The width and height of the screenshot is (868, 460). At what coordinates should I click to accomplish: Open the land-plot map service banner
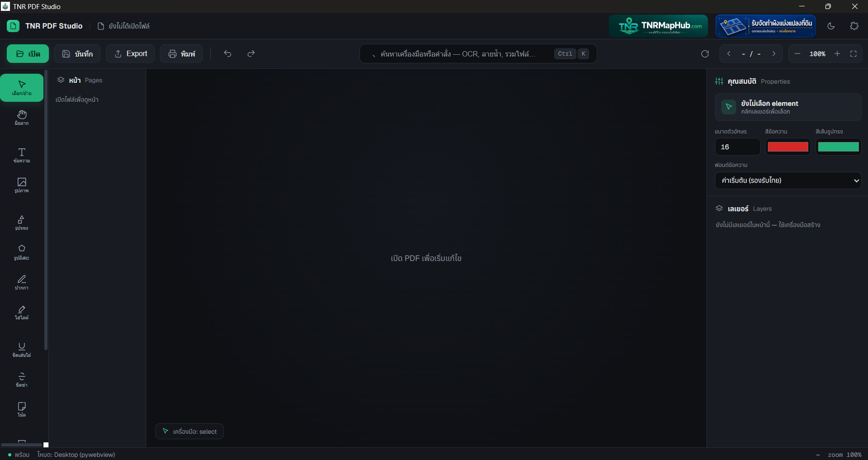(x=766, y=26)
